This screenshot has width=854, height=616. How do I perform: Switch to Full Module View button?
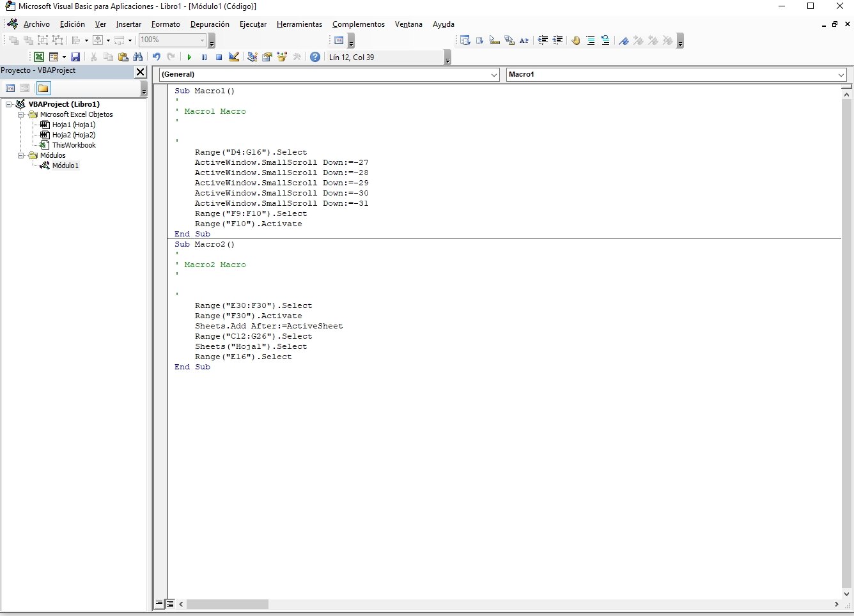[x=170, y=604]
